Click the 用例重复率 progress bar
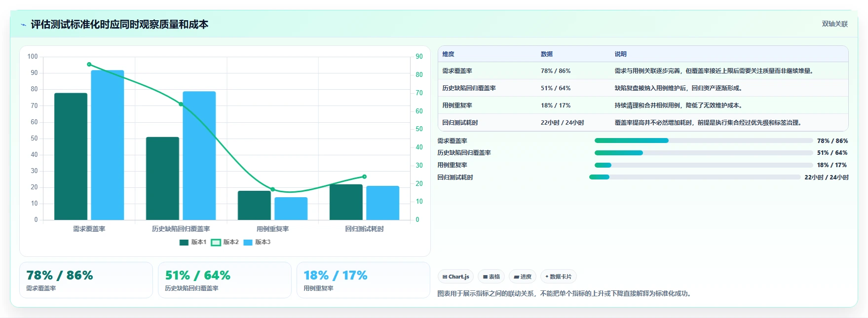The width and height of the screenshot is (868, 318). click(x=704, y=165)
